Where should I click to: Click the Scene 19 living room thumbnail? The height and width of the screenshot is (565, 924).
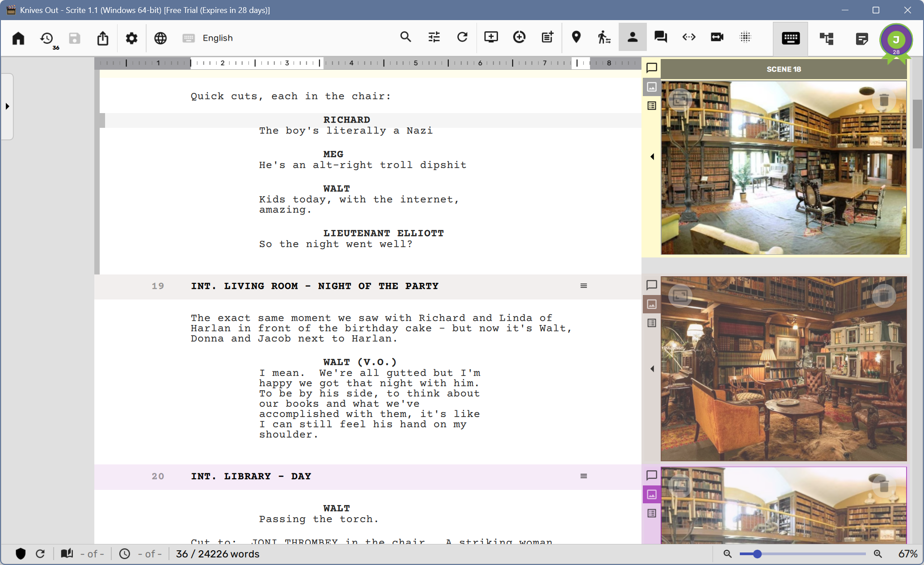(784, 369)
